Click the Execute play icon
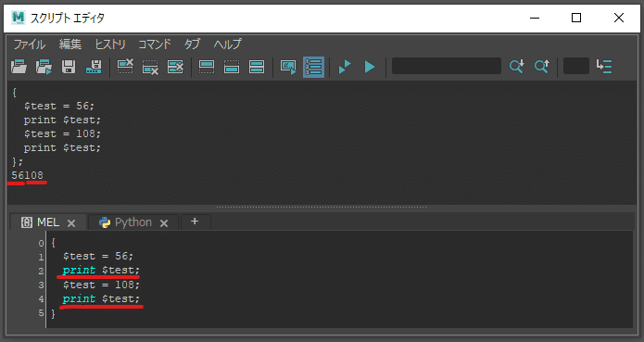644x342 pixels. 370,67
